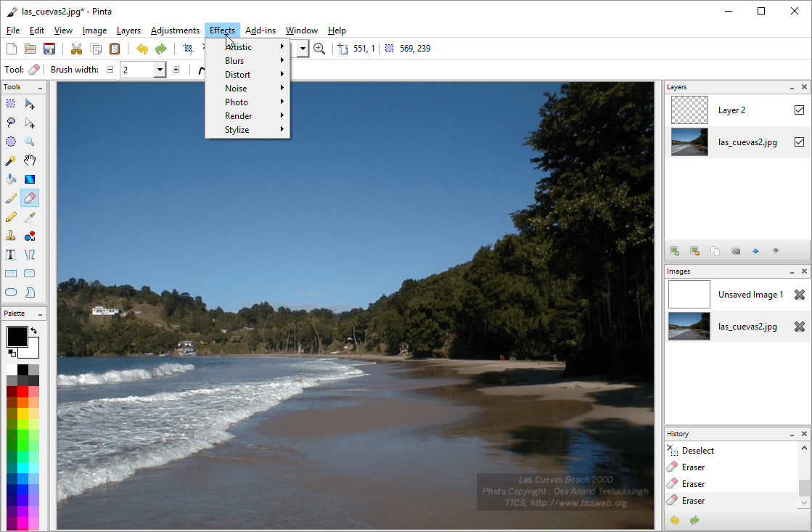Pick the red color in palette
This screenshot has width=812, height=532.
pyautogui.click(x=22, y=392)
